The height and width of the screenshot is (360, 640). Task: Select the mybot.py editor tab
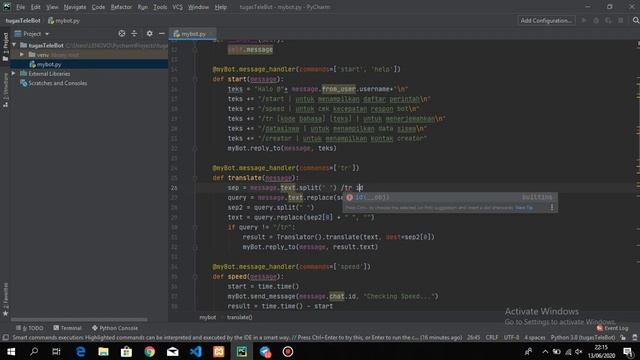point(192,34)
